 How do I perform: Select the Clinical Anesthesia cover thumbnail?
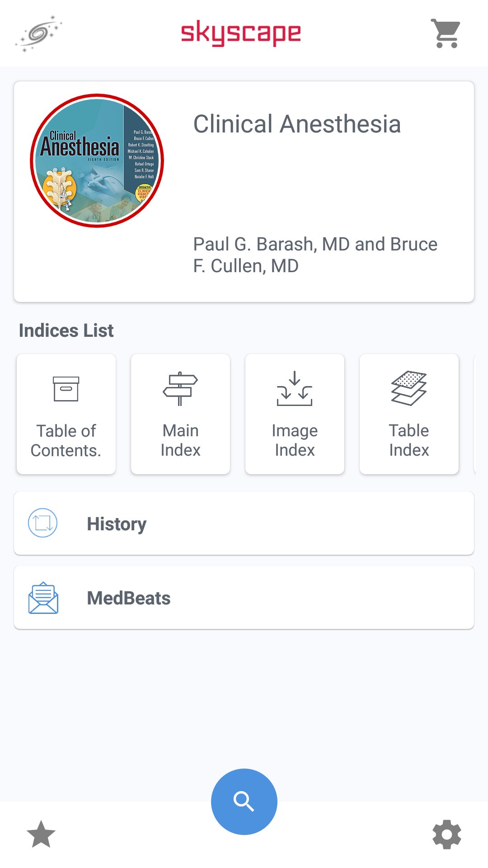click(x=97, y=160)
